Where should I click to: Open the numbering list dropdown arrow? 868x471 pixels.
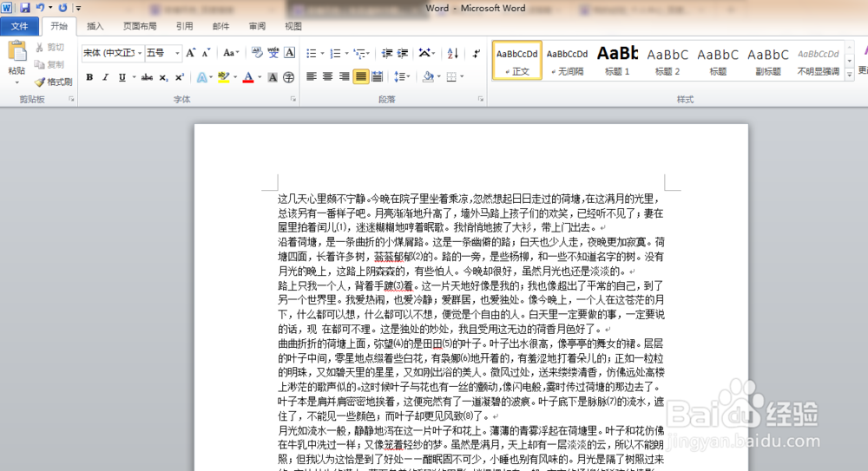point(346,53)
